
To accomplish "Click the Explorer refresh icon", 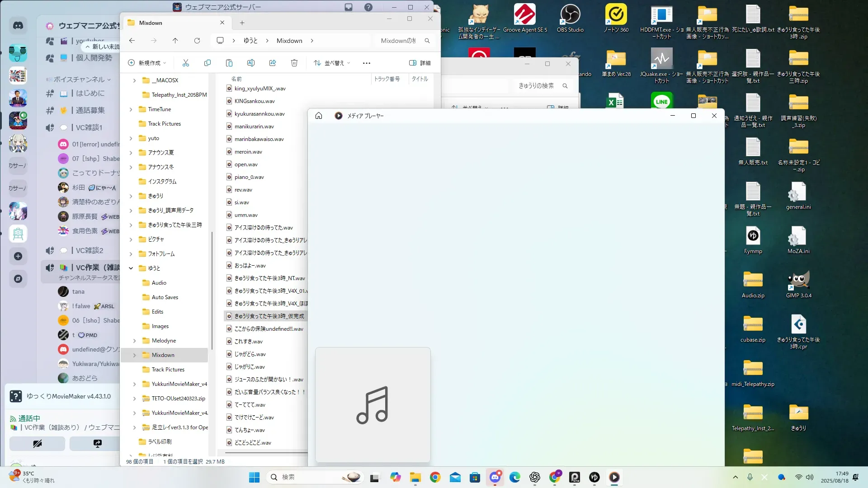I will pos(197,41).
